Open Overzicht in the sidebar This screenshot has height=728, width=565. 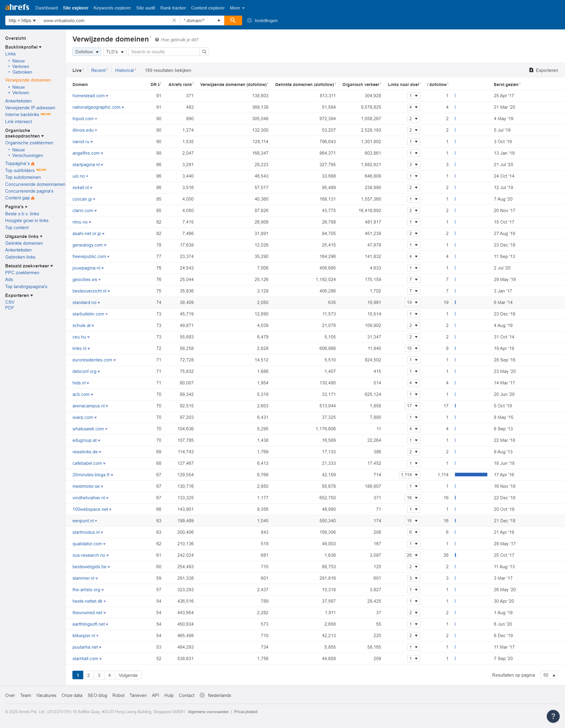(x=15, y=38)
